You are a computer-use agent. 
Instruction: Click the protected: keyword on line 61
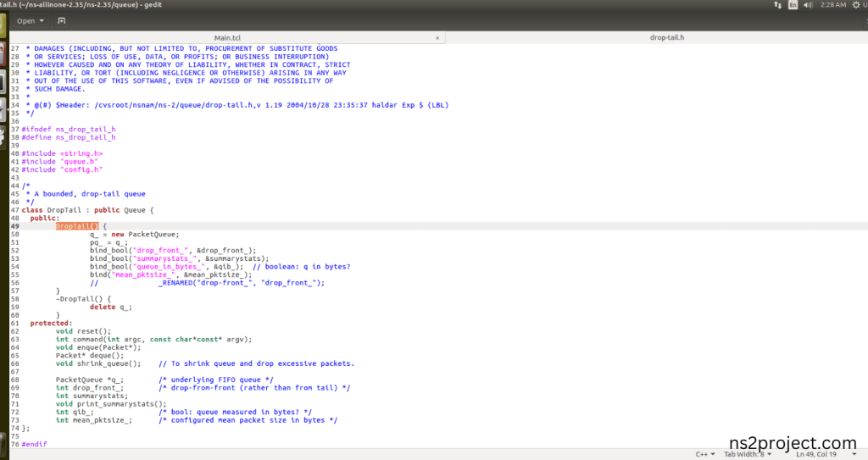point(51,324)
